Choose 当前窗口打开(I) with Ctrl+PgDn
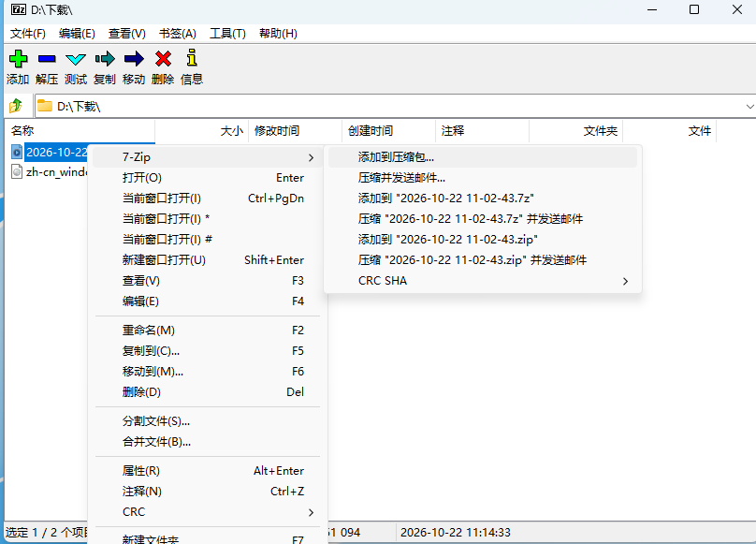Screen dimensions: 756x544 coord(208,198)
